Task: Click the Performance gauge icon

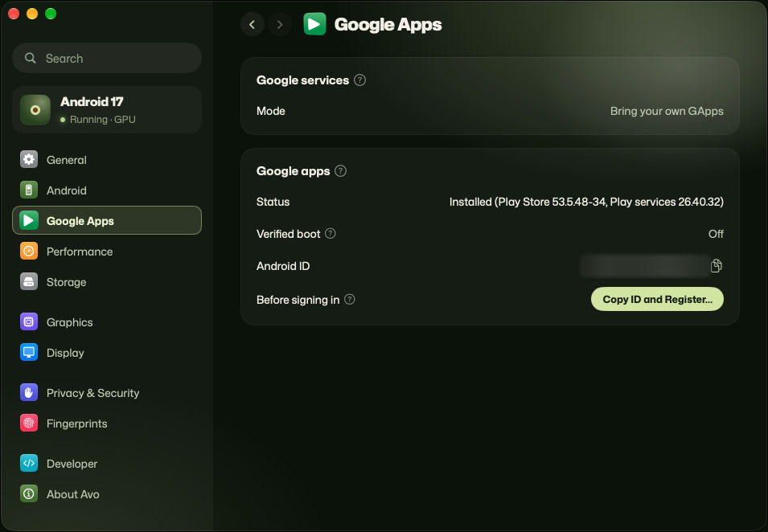Action: [29, 251]
